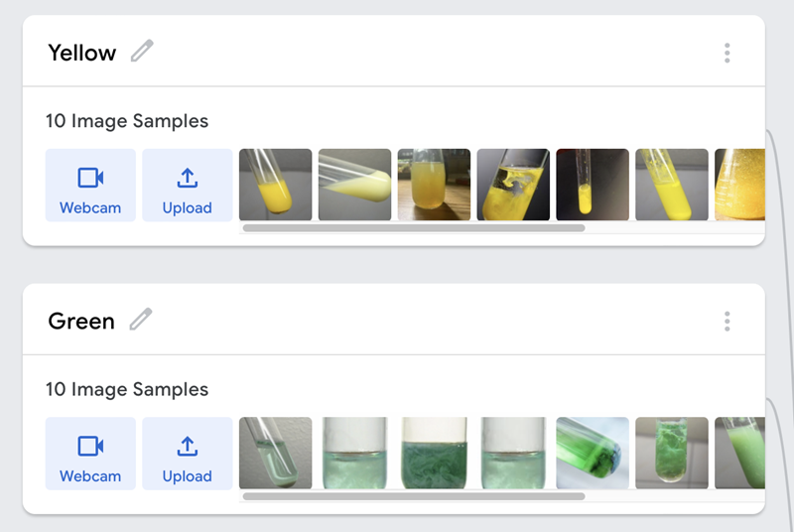Select green precipitate flask thumbnail

pos(672,453)
